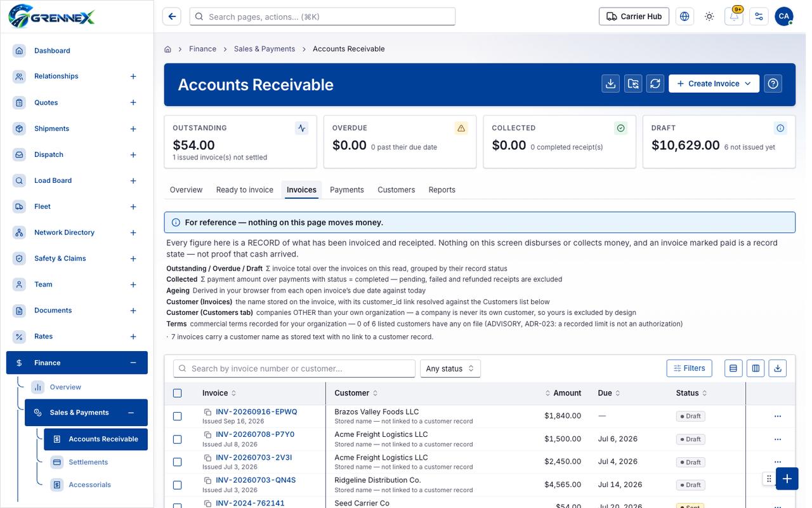Open the CA user avatar menu
This screenshot has width=812, height=508.
point(784,17)
